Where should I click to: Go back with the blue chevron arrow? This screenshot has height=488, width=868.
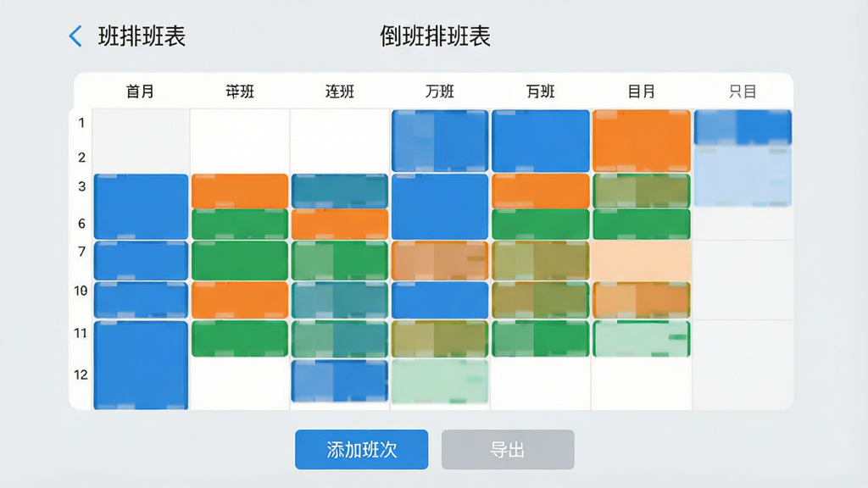[75, 36]
